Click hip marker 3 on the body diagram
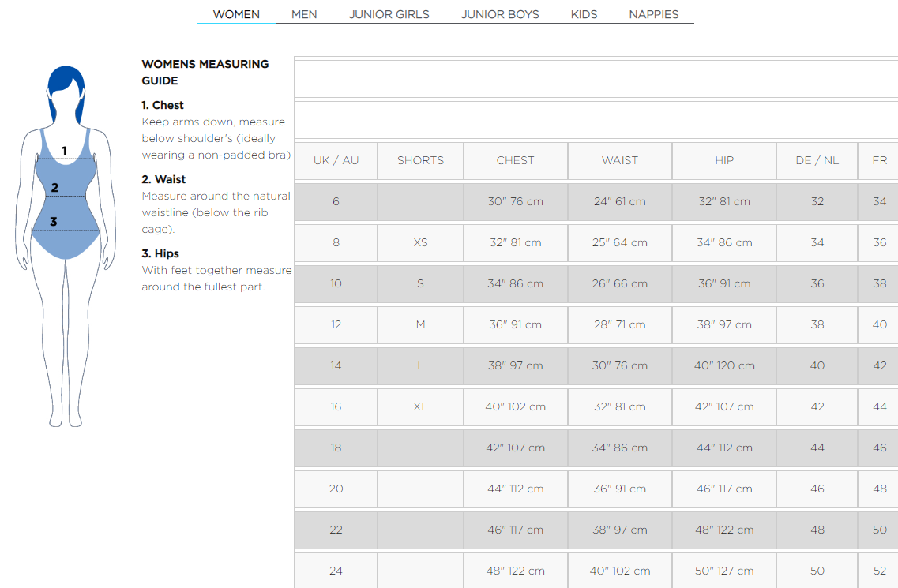This screenshot has width=898, height=588. point(54,222)
